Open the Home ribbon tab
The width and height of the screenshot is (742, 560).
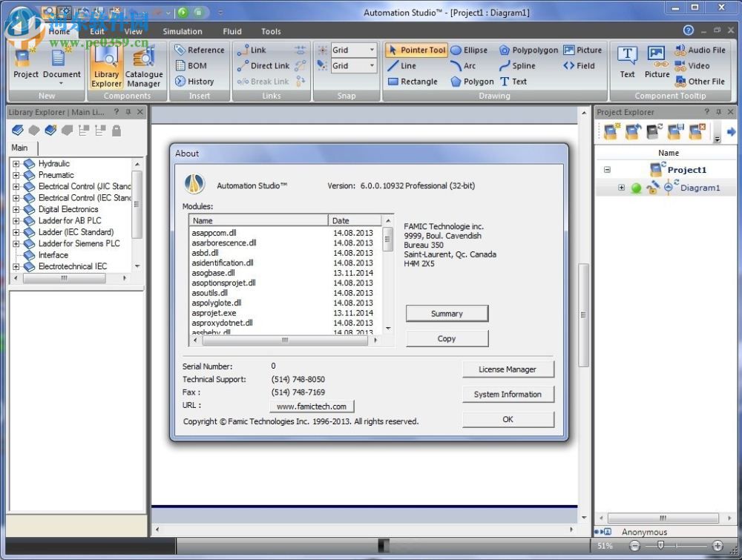(x=59, y=31)
